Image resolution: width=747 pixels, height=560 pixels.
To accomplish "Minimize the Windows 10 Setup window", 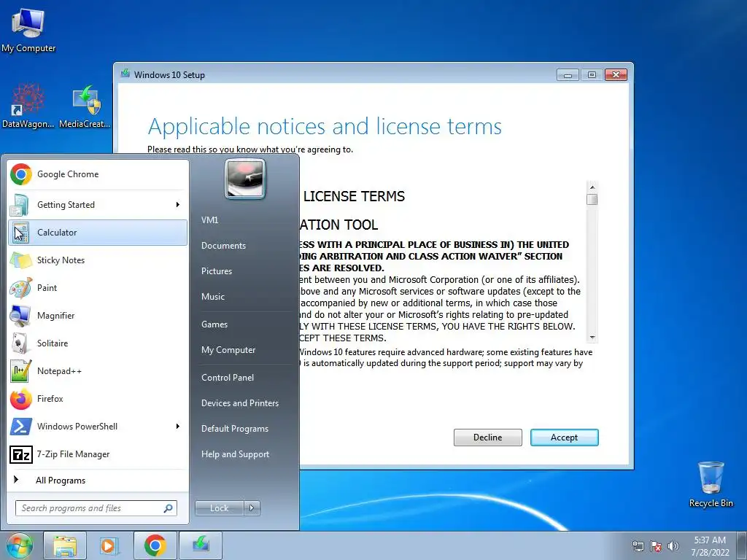I will (x=568, y=75).
